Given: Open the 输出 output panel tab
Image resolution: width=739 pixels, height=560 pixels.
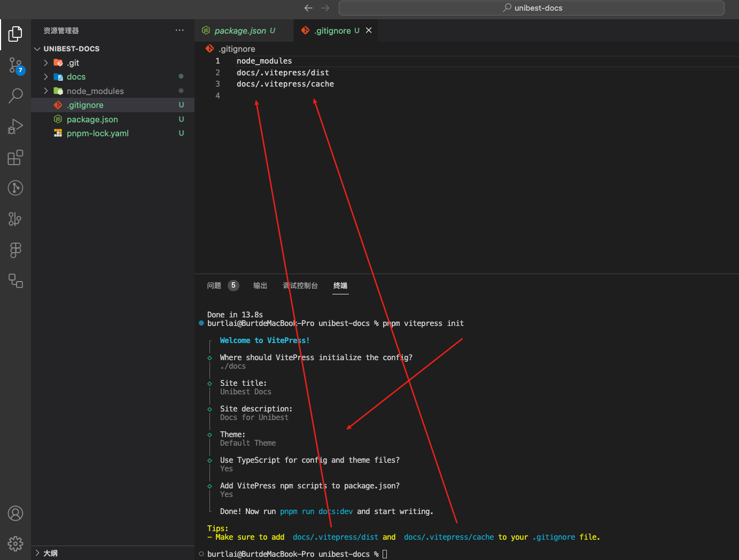Looking at the screenshot, I should [260, 285].
